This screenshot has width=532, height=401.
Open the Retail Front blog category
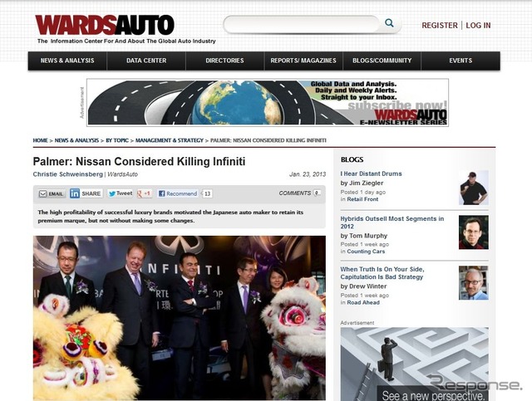362,199
